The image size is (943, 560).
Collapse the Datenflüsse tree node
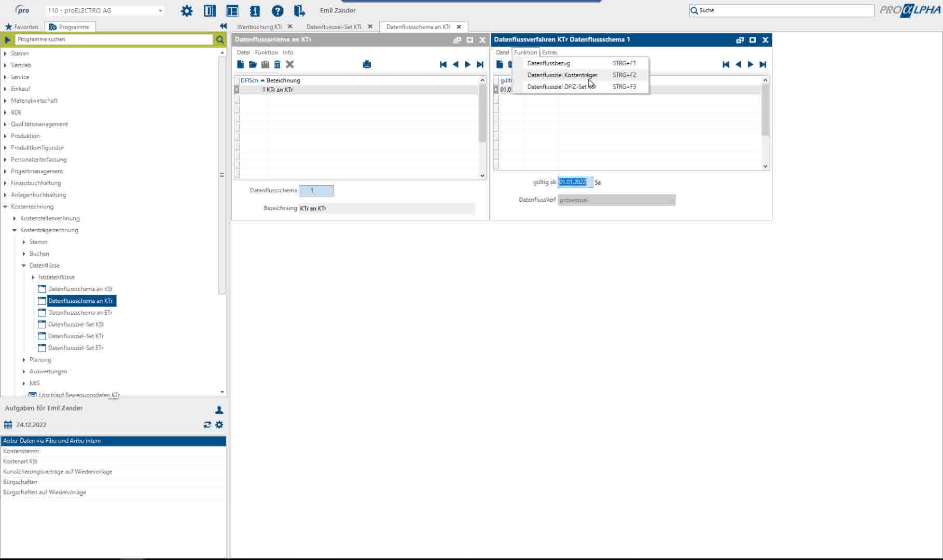[24, 265]
